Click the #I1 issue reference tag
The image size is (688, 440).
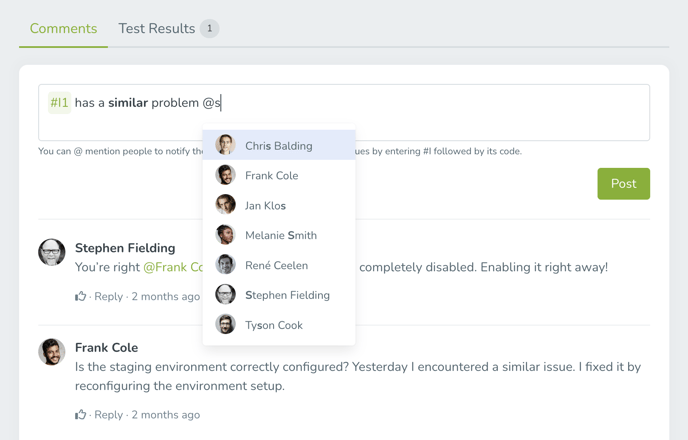click(59, 103)
